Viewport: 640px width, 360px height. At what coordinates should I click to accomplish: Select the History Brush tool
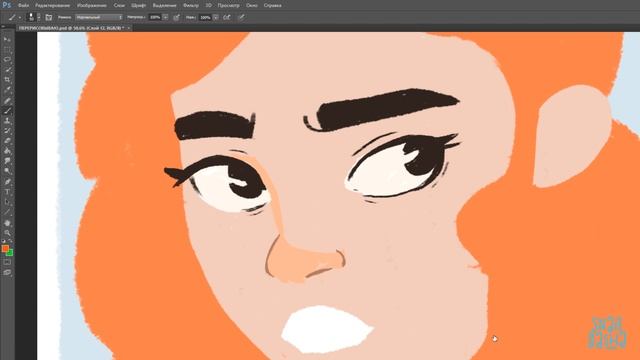[7, 131]
